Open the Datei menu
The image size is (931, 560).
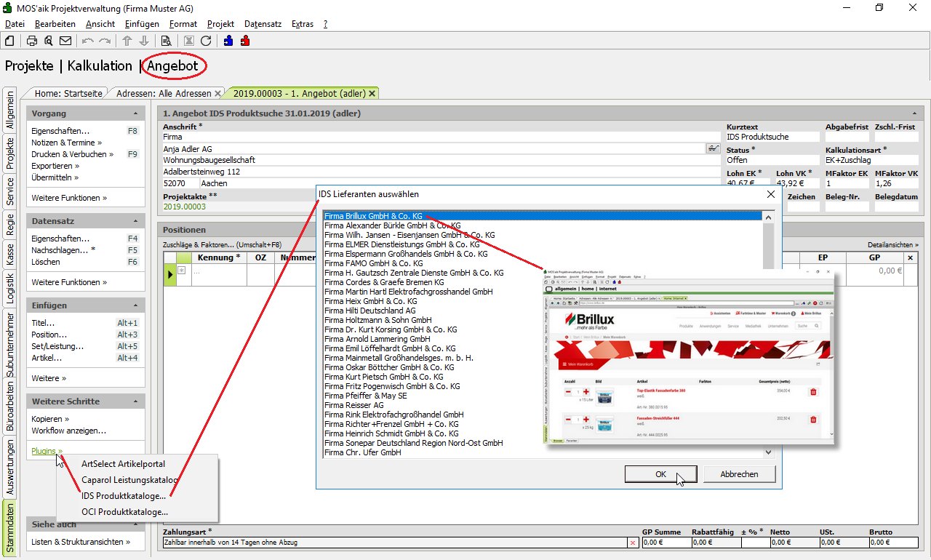point(15,24)
